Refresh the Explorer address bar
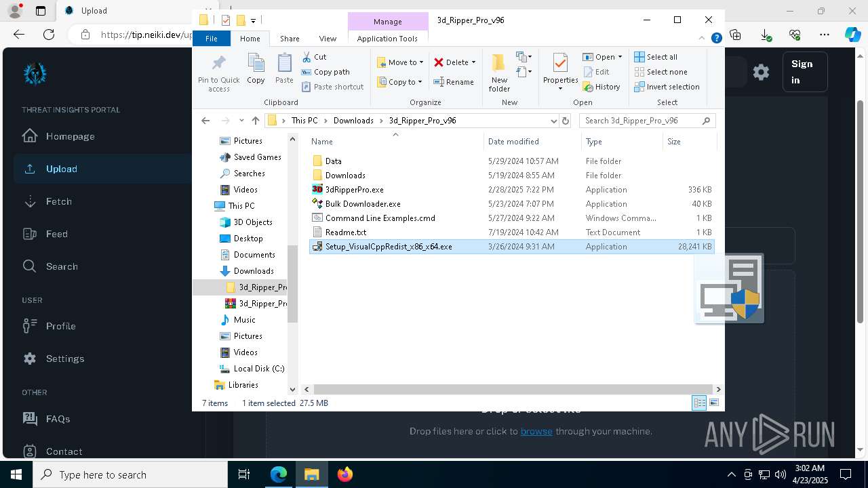The width and height of the screenshot is (868, 488). pyautogui.click(x=566, y=121)
